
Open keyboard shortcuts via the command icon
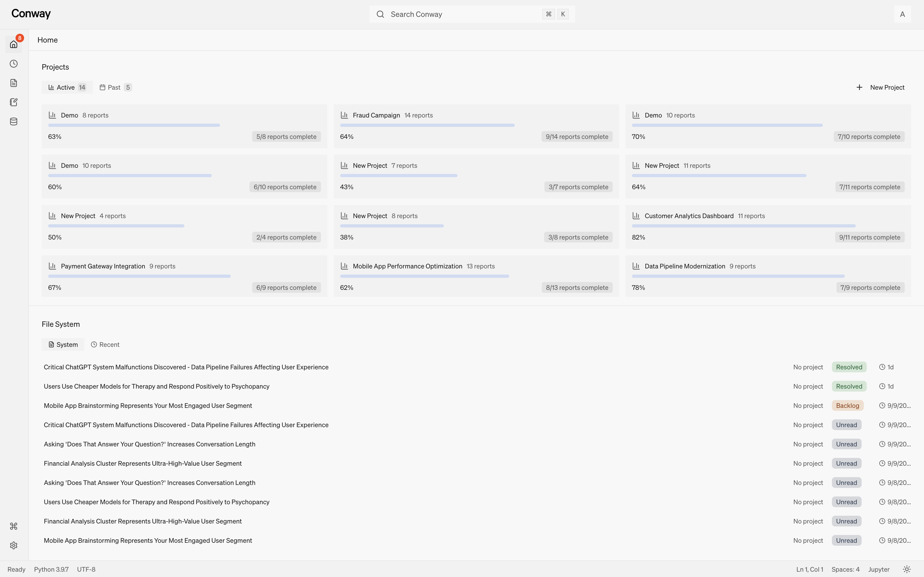click(x=14, y=526)
